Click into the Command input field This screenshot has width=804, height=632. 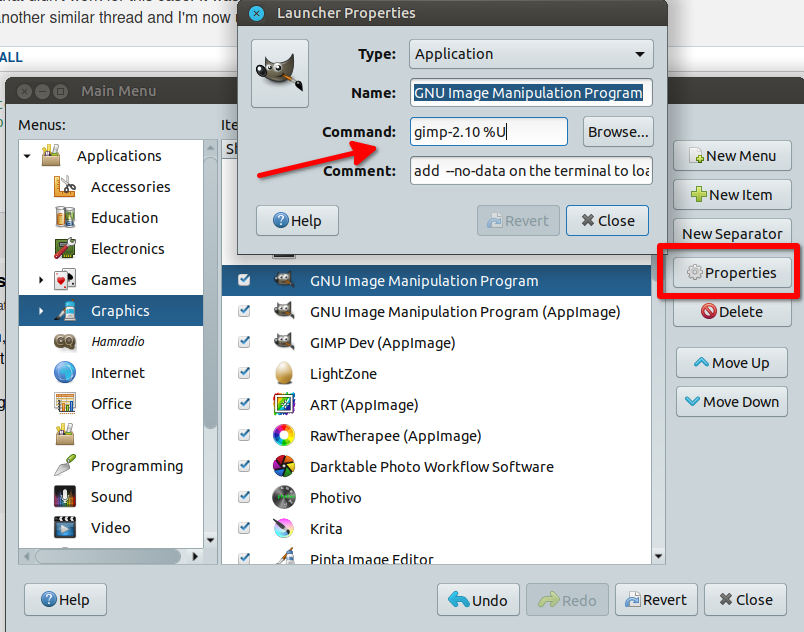click(x=489, y=132)
